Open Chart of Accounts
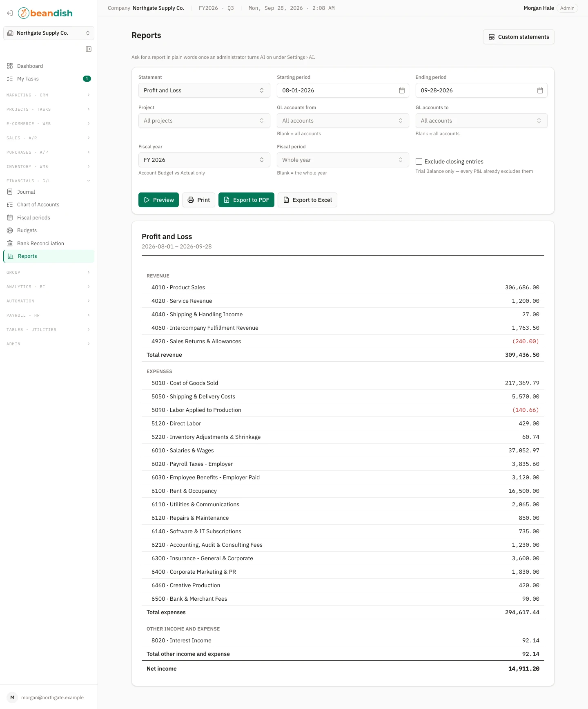Viewport: 588px width, 709px height. pos(49,205)
